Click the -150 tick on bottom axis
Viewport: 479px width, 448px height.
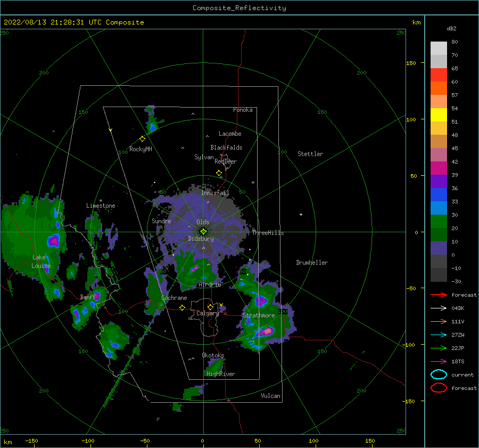click(31, 441)
